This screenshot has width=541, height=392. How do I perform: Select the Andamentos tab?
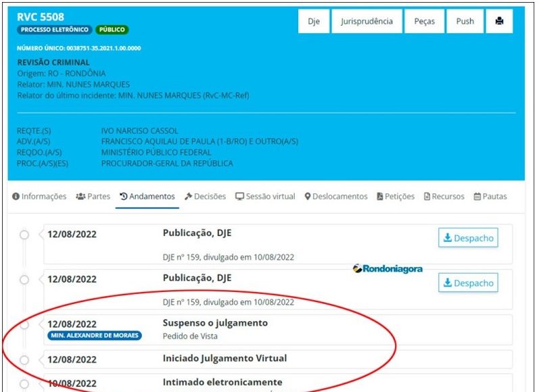pyautogui.click(x=147, y=197)
